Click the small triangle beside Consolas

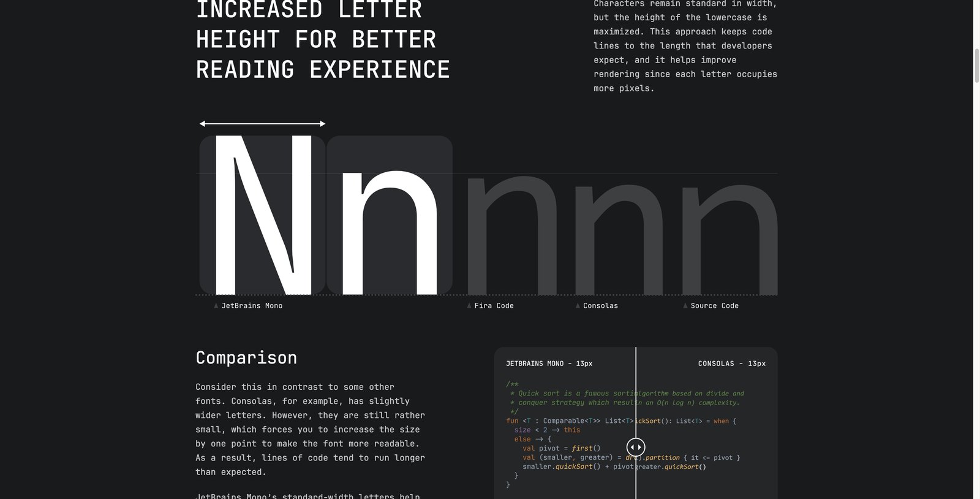(578, 305)
